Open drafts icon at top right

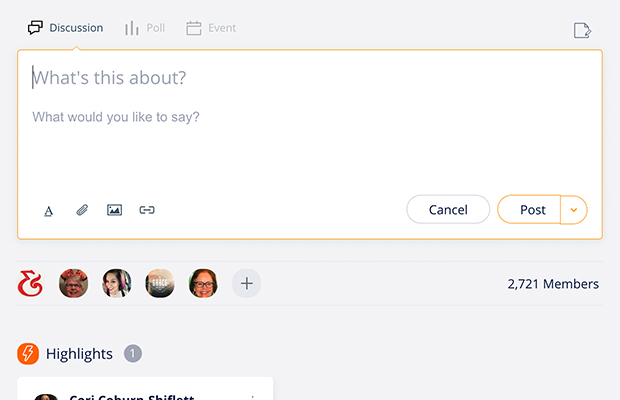coord(582,30)
